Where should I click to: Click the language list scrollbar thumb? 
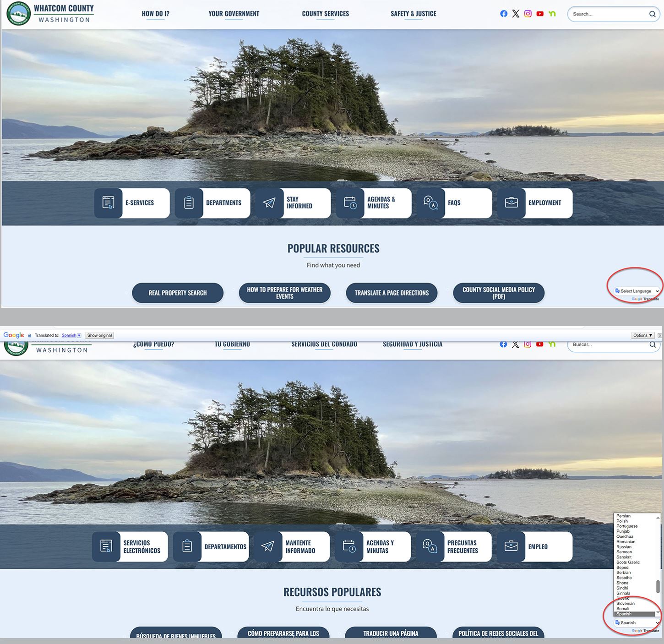point(658,586)
